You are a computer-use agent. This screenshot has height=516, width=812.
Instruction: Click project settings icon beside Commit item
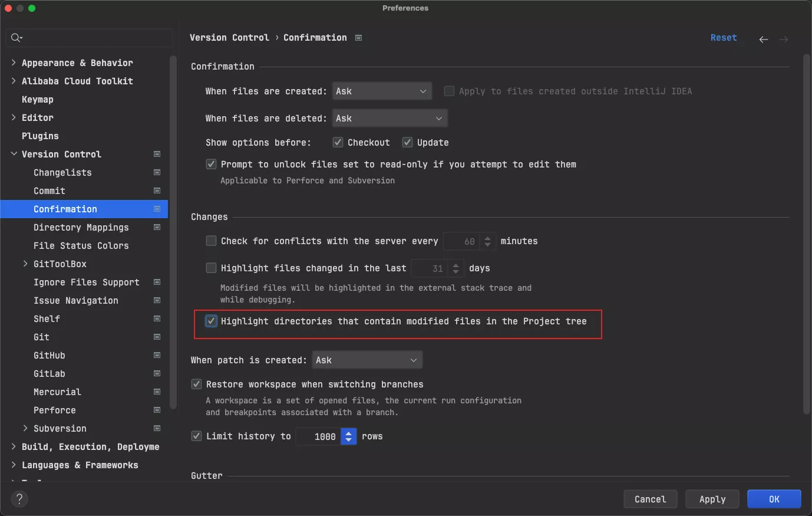click(157, 191)
